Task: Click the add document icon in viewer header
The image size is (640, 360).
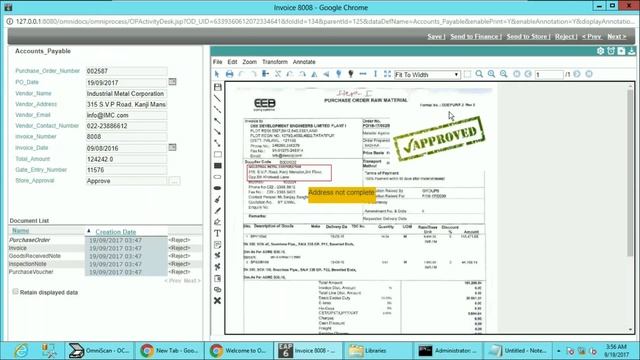Action: (x=621, y=51)
